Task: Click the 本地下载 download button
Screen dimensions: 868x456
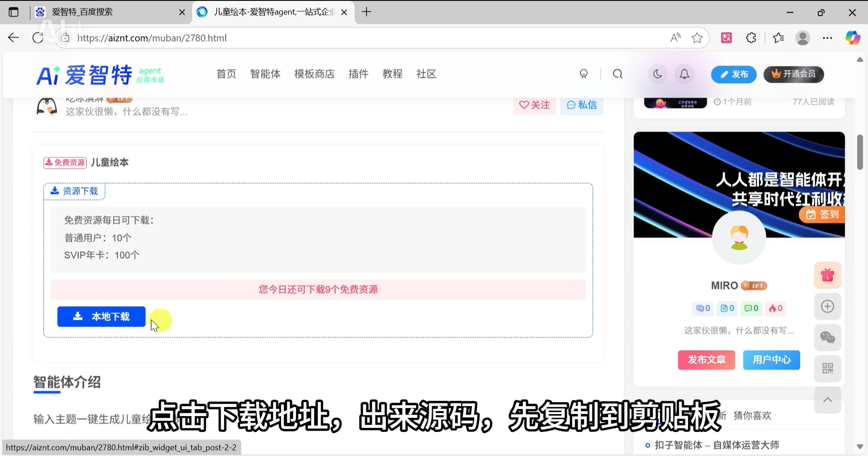Action: [101, 317]
